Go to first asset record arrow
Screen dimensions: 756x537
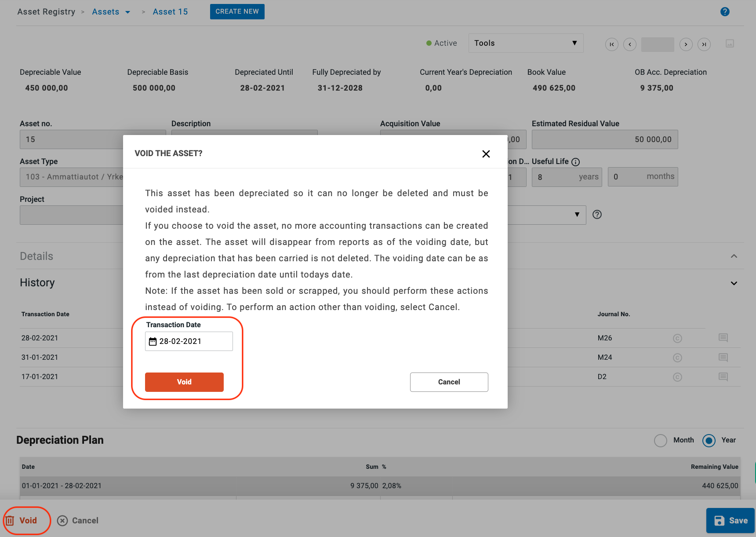(611, 44)
